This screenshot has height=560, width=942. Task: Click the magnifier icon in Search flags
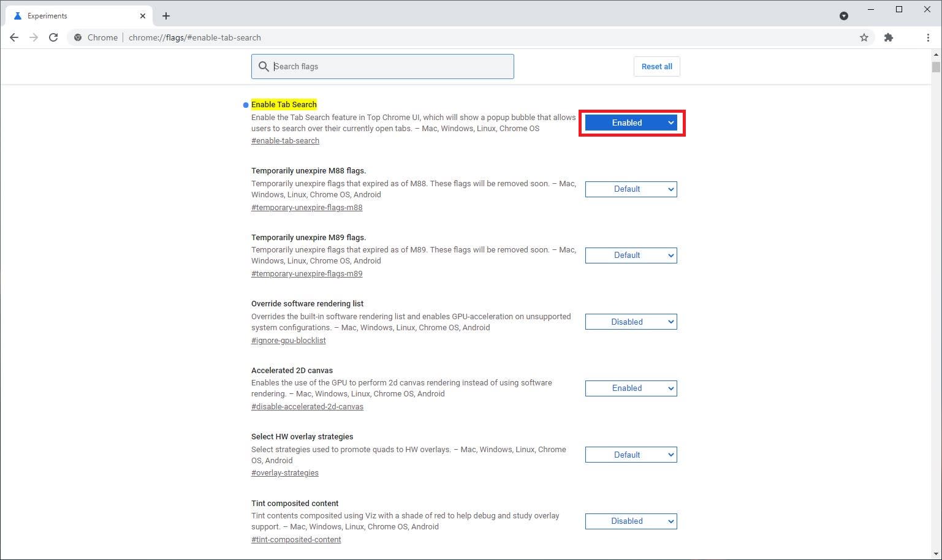(264, 66)
